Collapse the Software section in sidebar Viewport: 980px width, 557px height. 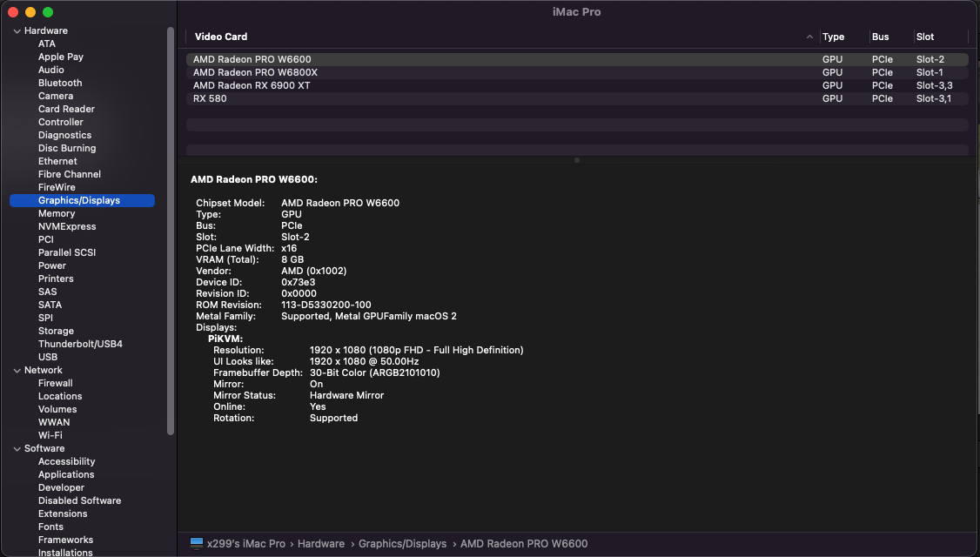[17, 448]
